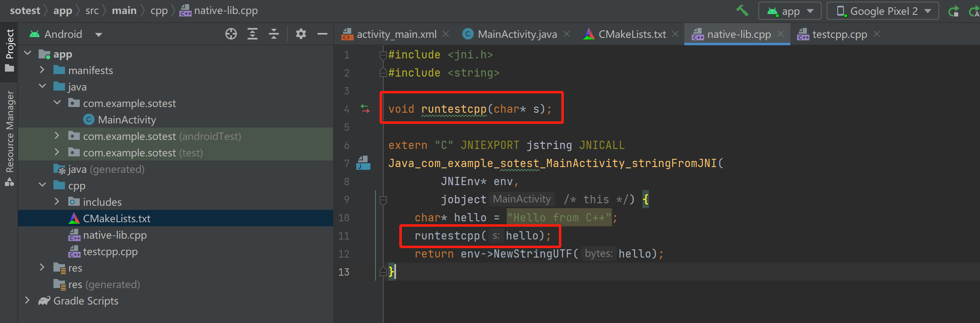Screen dimensions: 980x323
Task: Click the "Hello from C++" string literal
Action: coord(559,217)
